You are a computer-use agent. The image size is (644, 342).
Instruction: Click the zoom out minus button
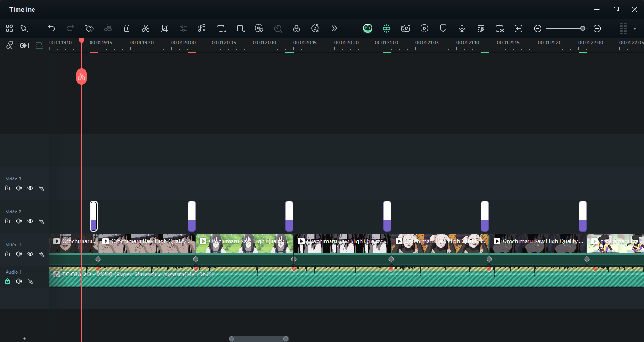[x=537, y=28]
